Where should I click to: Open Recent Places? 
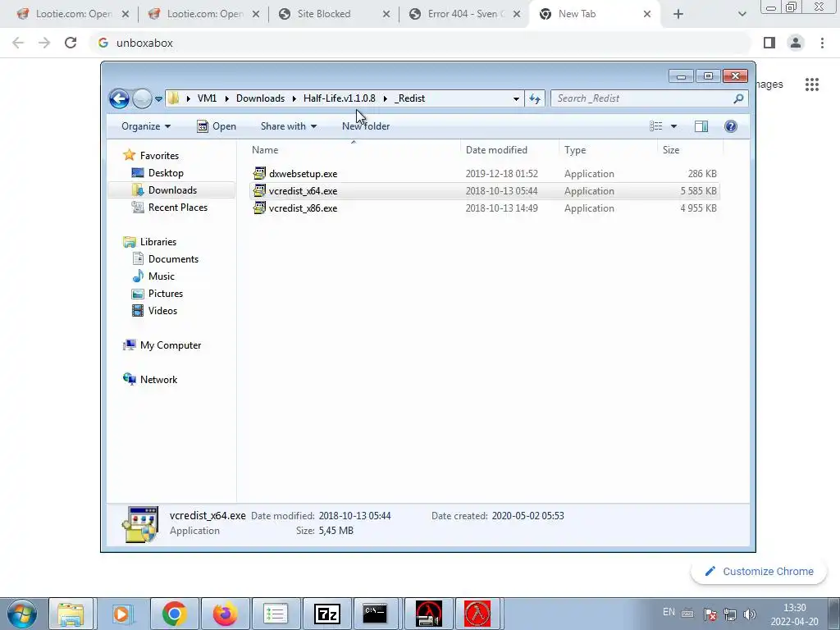click(x=178, y=208)
